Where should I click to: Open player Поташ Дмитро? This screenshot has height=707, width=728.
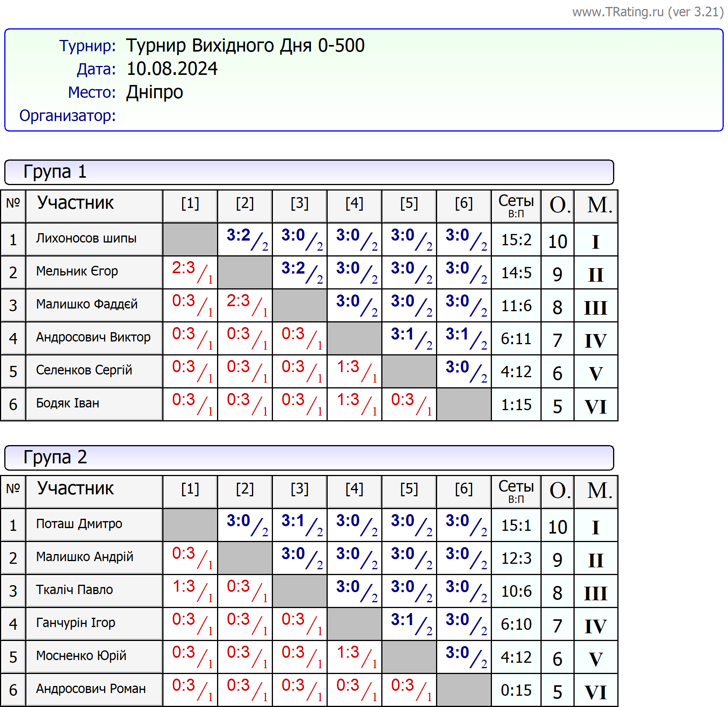(x=79, y=524)
